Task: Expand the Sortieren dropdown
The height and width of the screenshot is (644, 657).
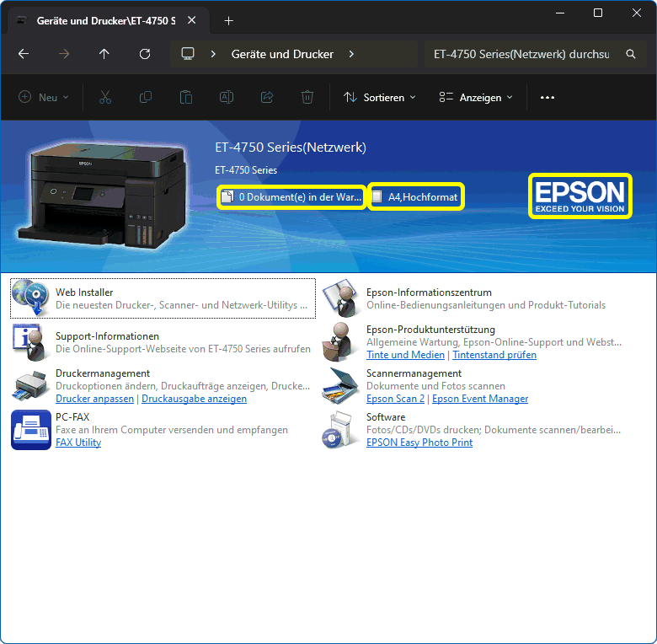Action: tap(380, 98)
